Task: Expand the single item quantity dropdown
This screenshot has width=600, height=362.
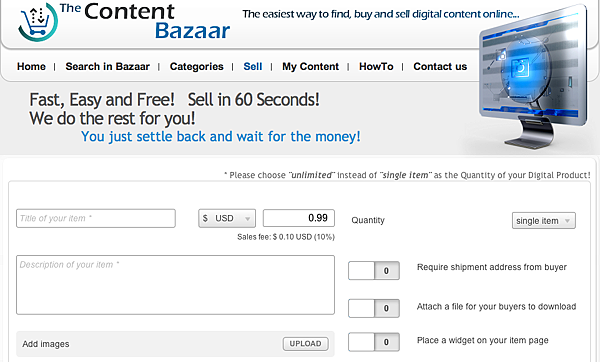Action: click(x=543, y=220)
